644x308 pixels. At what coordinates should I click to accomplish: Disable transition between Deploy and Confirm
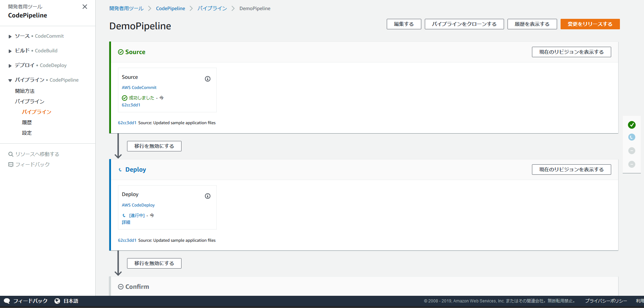tap(154, 263)
